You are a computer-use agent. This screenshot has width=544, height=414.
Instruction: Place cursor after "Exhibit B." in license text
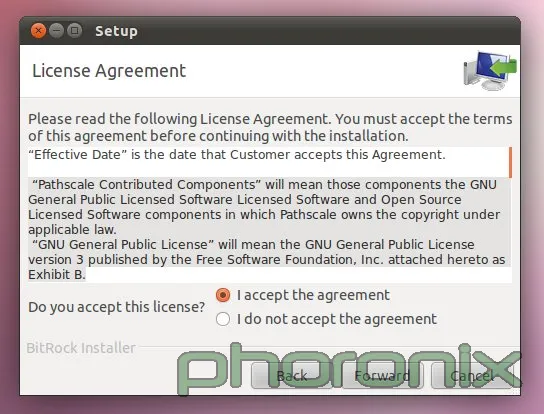click(87, 275)
